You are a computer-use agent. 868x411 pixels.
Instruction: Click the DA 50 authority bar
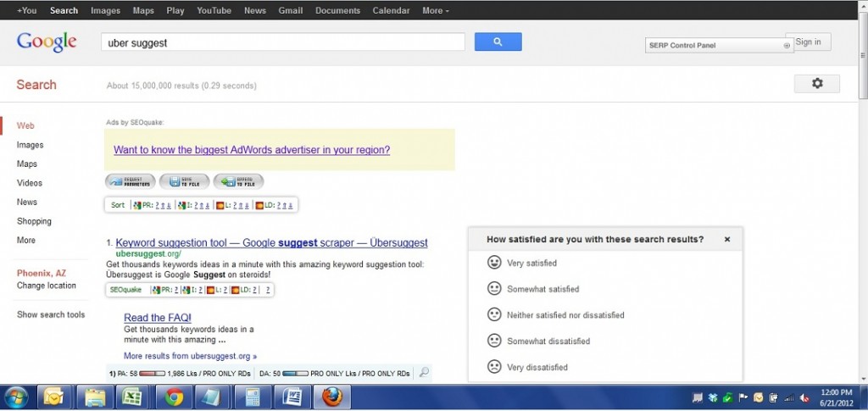(295, 374)
